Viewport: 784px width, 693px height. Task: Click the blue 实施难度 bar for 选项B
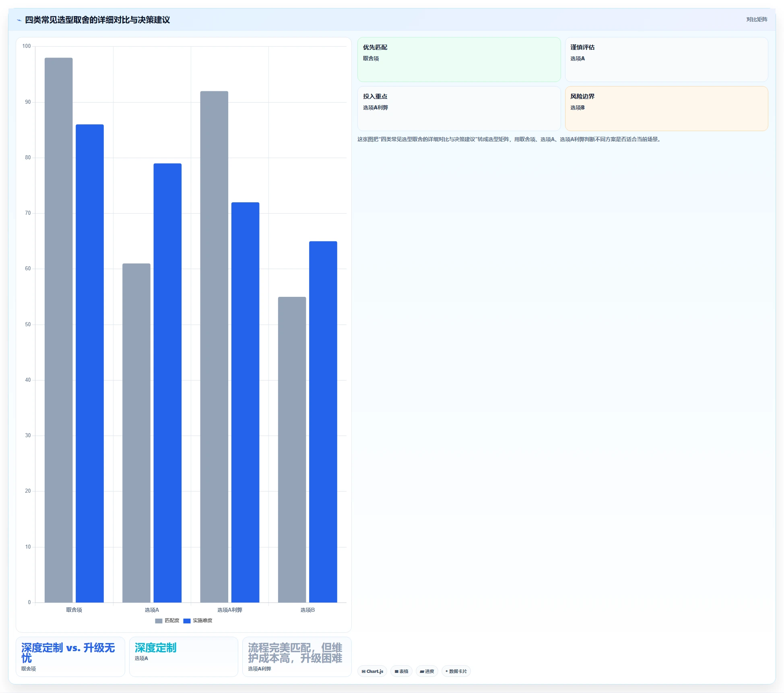[323, 422]
